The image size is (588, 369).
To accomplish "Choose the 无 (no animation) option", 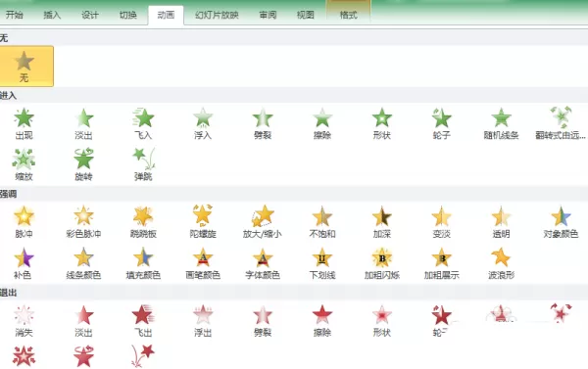I will (25, 67).
